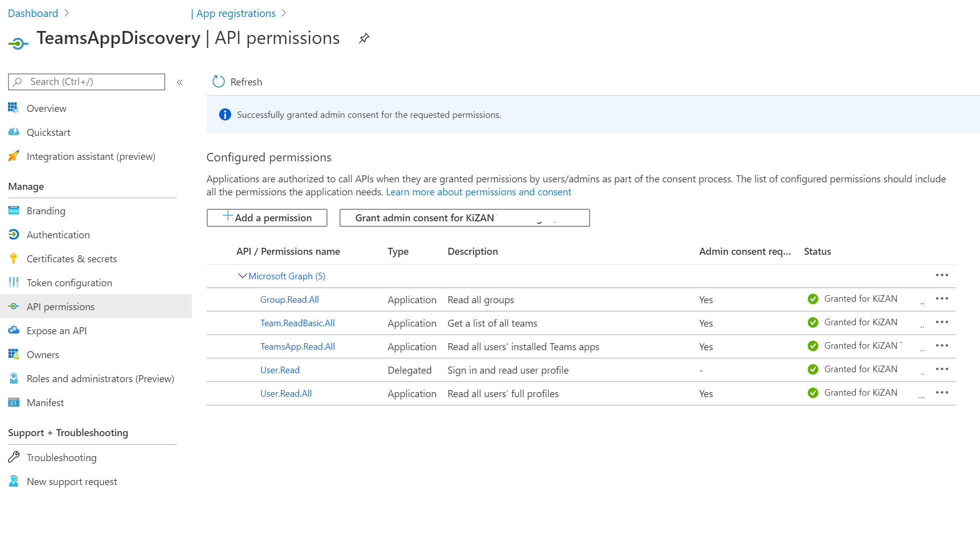980x541 pixels.
Task: Collapse the sidebar with the double chevron
Action: [180, 82]
